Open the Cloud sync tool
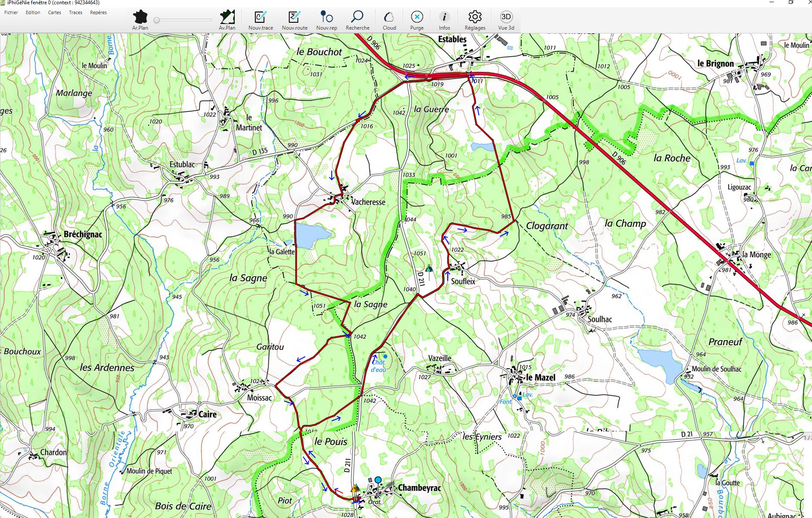 coord(389,18)
